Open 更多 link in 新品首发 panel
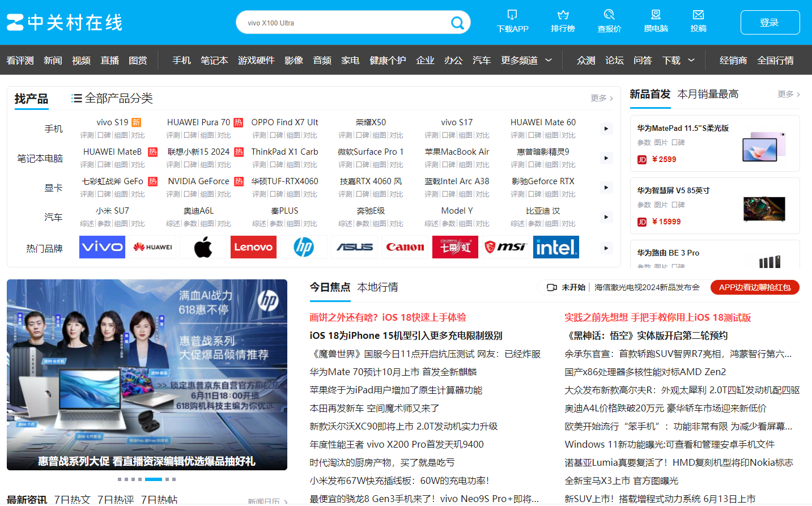Image resolution: width=812 pixels, height=506 pixels. click(789, 94)
